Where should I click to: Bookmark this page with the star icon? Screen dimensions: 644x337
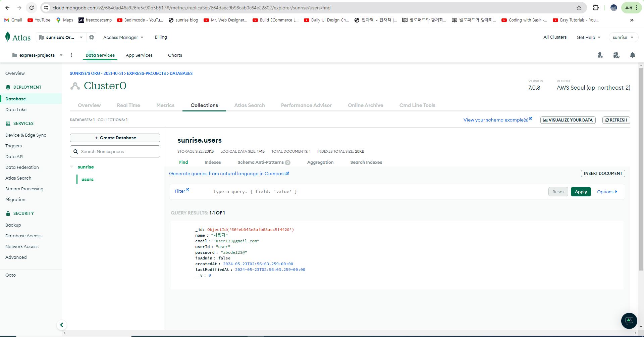point(579,8)
